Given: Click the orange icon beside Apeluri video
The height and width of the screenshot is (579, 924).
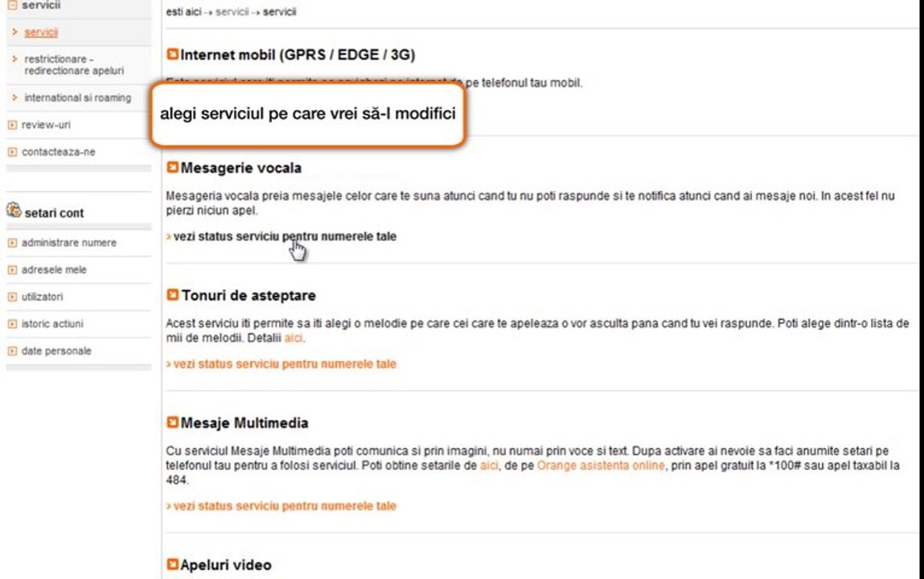Looking at the screenshot, I should [x=172, y=565].
